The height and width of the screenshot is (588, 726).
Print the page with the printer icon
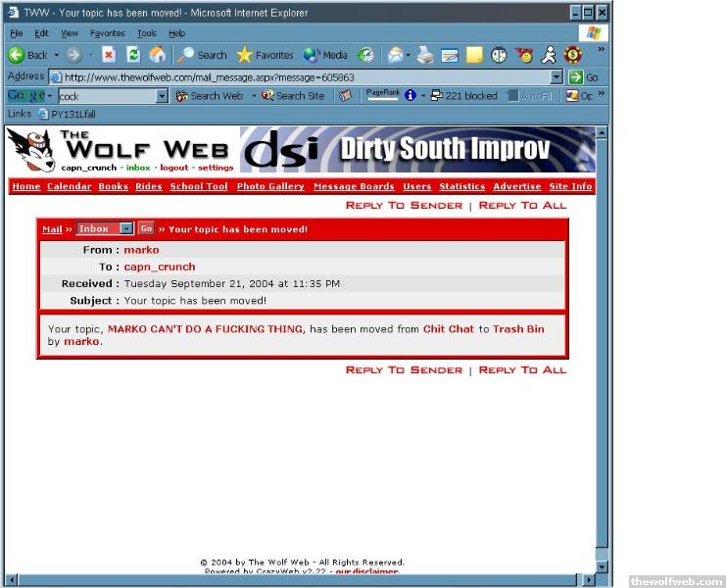425,55
